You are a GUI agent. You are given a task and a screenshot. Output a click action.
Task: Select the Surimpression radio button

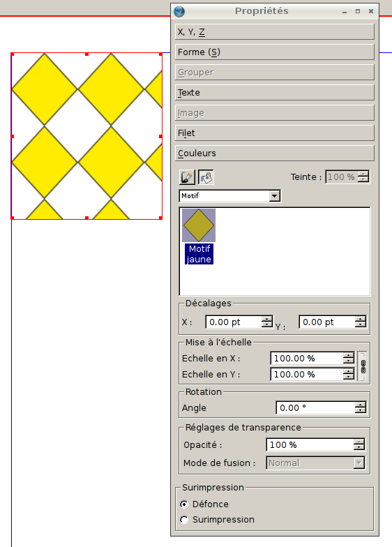(184, 520)
